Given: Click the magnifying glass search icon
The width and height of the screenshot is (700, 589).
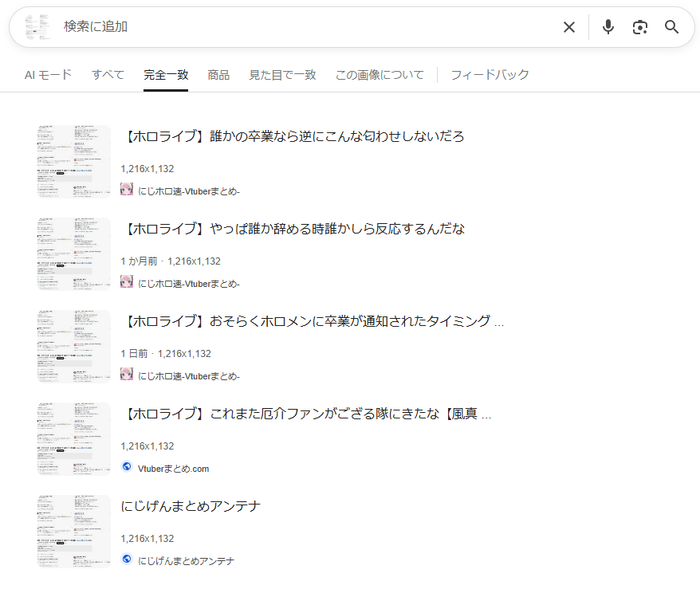Looking at the screenshot, I should click(672, 27).
